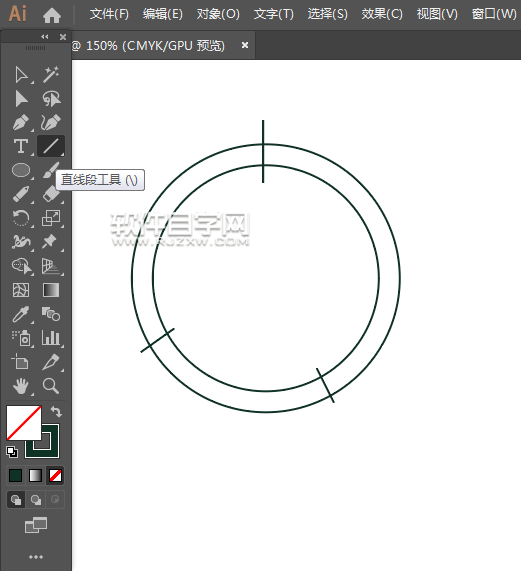
Task: Collapse the toolbar with double arrows
Action: 45,37
